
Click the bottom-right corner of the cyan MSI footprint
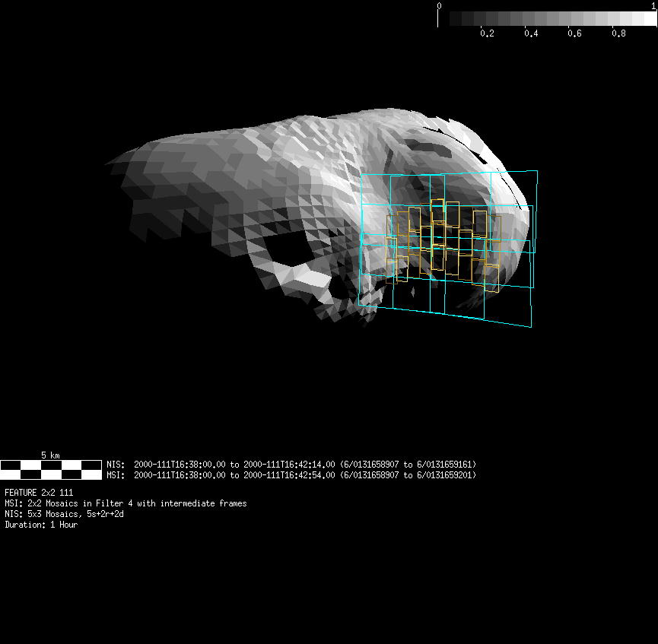click(530, 327)
